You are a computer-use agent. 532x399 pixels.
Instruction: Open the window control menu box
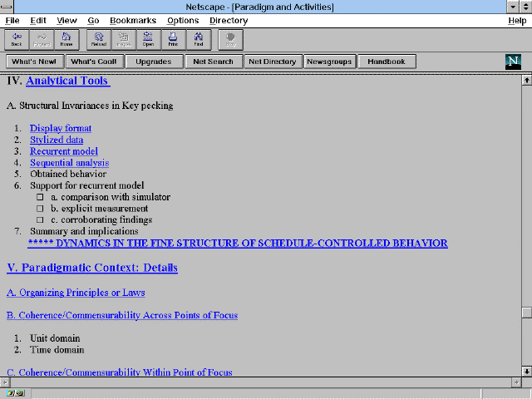coord(7,7)
